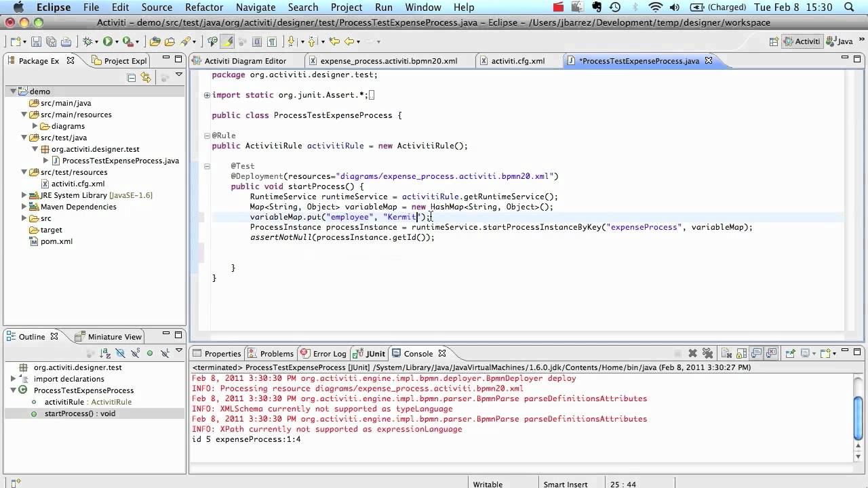Open the Outline view menu triangle
This screenshot has width=868, height=488.
click(179, 350)
